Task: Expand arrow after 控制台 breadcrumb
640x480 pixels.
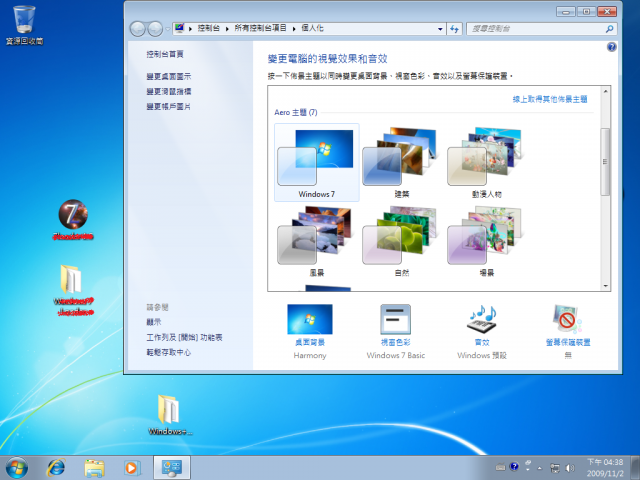Action: [x=227, y=29]
